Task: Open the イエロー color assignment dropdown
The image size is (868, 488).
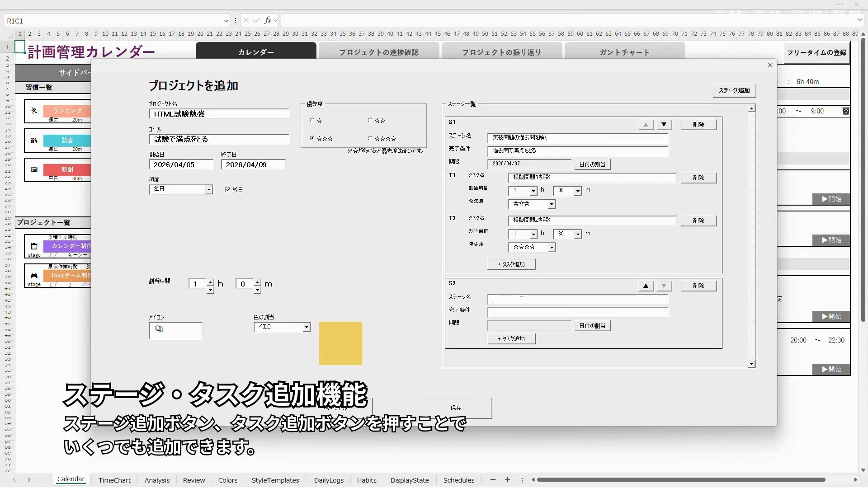Action: [x=307, y=327]
